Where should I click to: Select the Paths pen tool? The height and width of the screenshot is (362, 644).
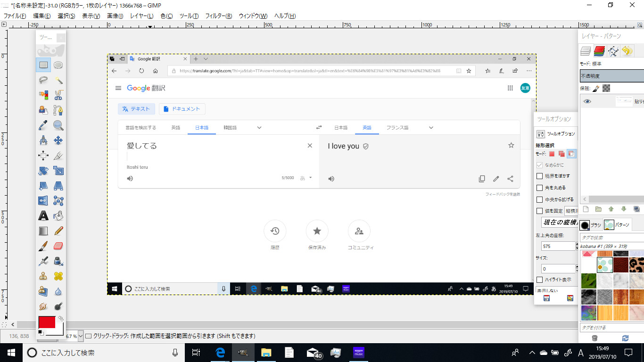pyautogui.click(x=58, y=110)
